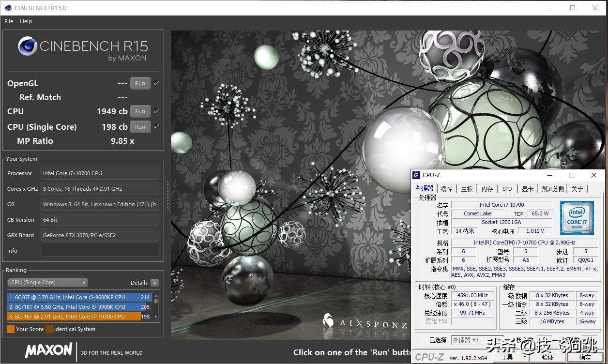
Task: Click the 确定 button in CPU-Z
Action: [585, 358]
